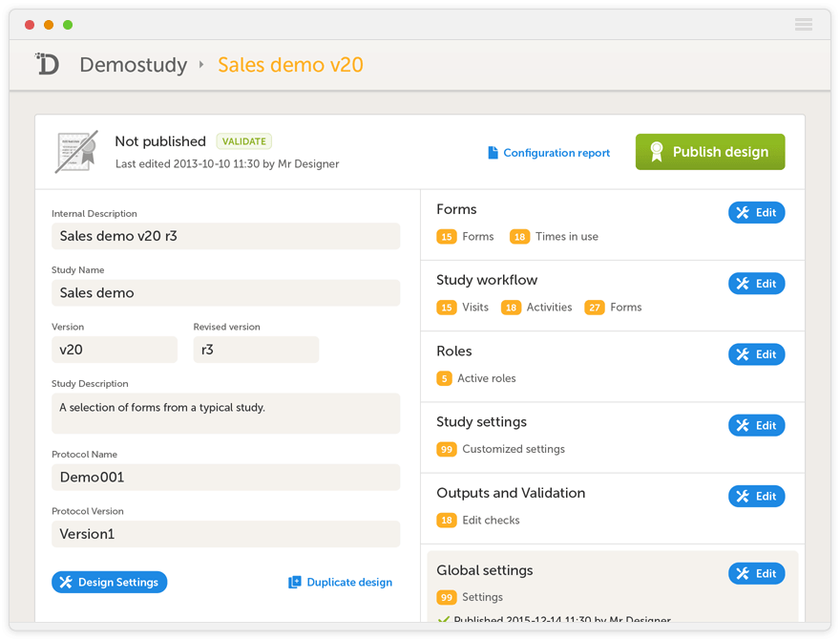Viewport: 840px width, 640px height.
Task: Edit the Study workflow section
Action: point(756,284)
